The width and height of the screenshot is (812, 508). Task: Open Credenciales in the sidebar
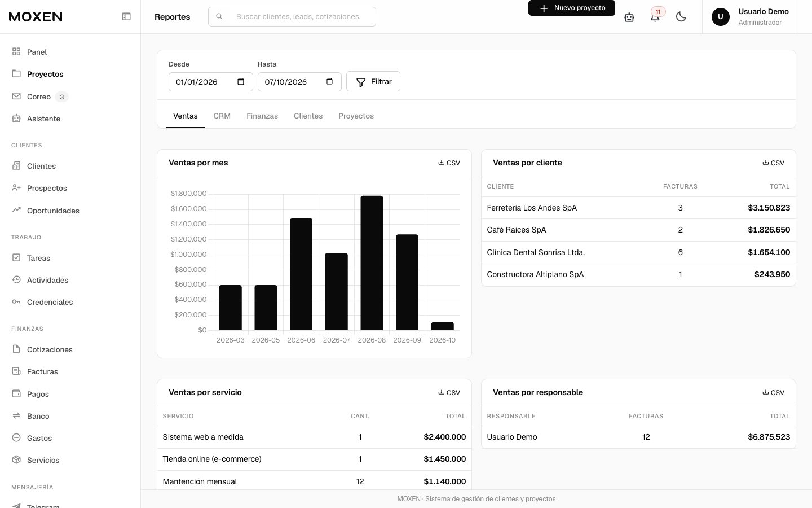pyautogui.click(x=70, y=302)
